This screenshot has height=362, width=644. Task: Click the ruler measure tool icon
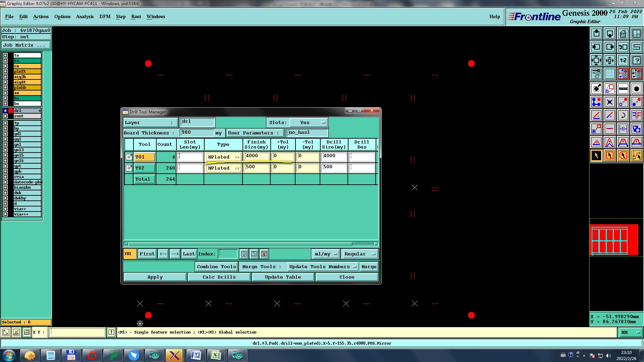[623, 88]
